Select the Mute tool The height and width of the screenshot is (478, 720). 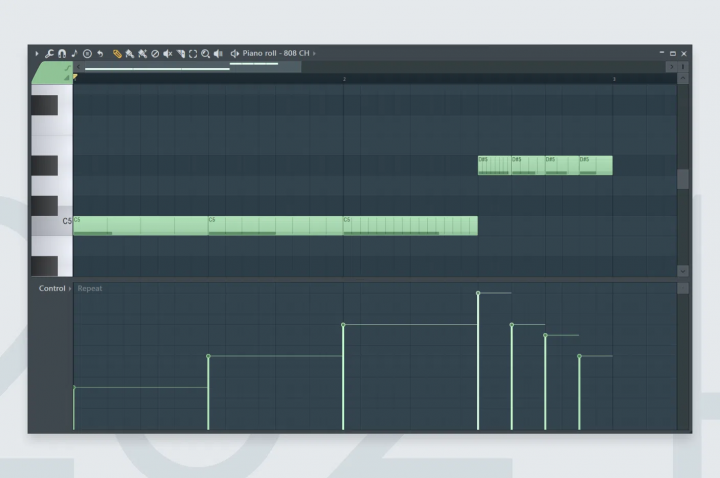[x=168, y=54]
